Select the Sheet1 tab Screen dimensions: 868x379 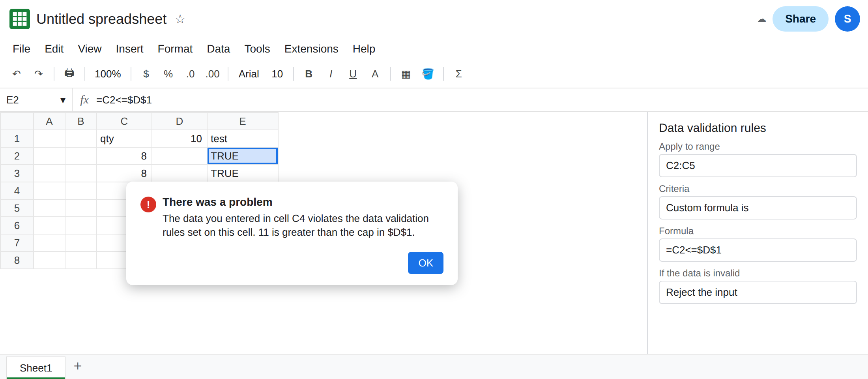[x=36, y=368]
